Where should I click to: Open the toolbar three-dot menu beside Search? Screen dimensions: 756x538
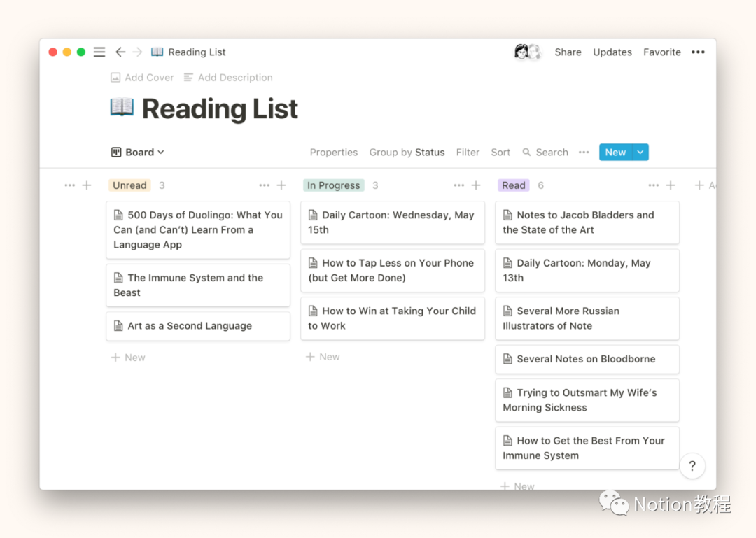pyautogui.click(x=584, y=153)
